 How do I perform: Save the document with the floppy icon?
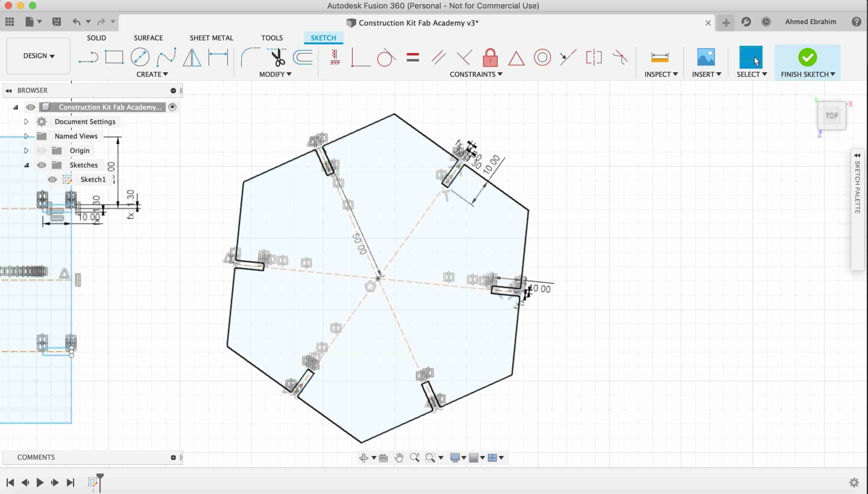click(57, 22)
